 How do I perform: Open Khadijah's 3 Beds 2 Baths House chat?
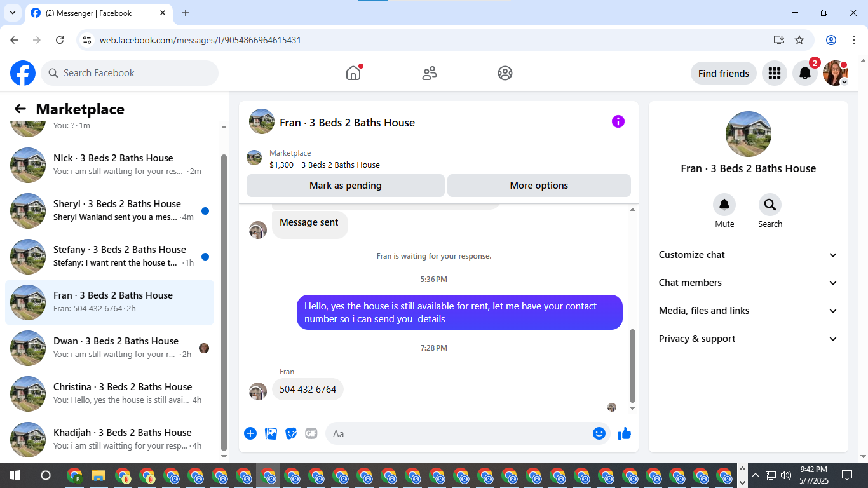(109, 440)
